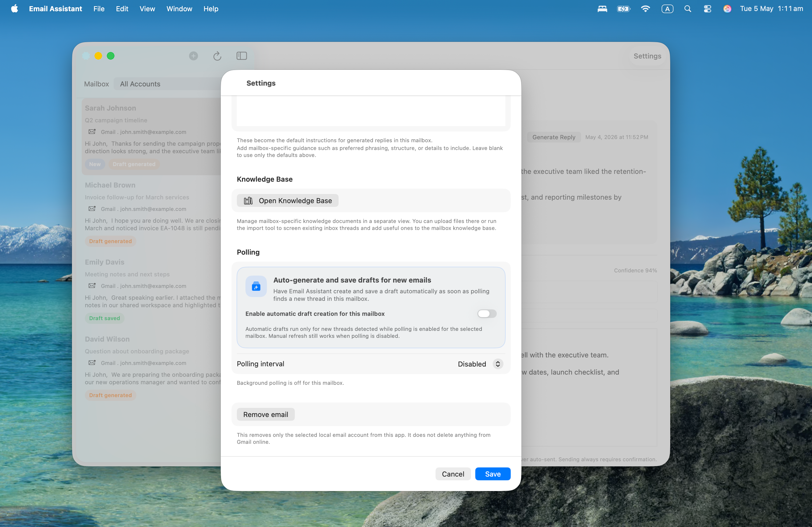Click Open Knowledge Base button
The width and height of the screenshot is (812, 527).
pos(288,201)
